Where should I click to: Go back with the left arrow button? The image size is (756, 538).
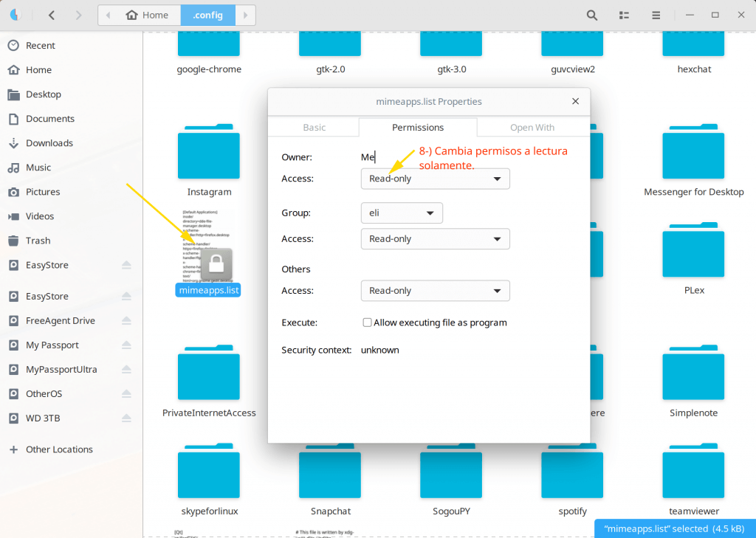coord(51,15)
